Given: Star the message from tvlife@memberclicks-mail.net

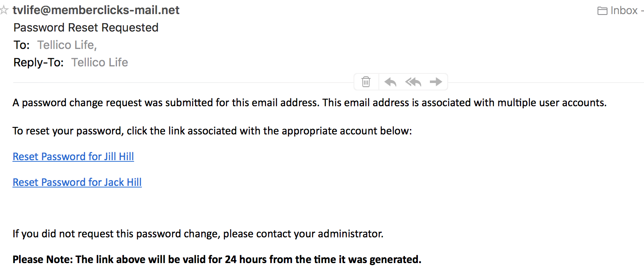Looking at the screenshot, I should pyautogui.click(x=4, y=10).
